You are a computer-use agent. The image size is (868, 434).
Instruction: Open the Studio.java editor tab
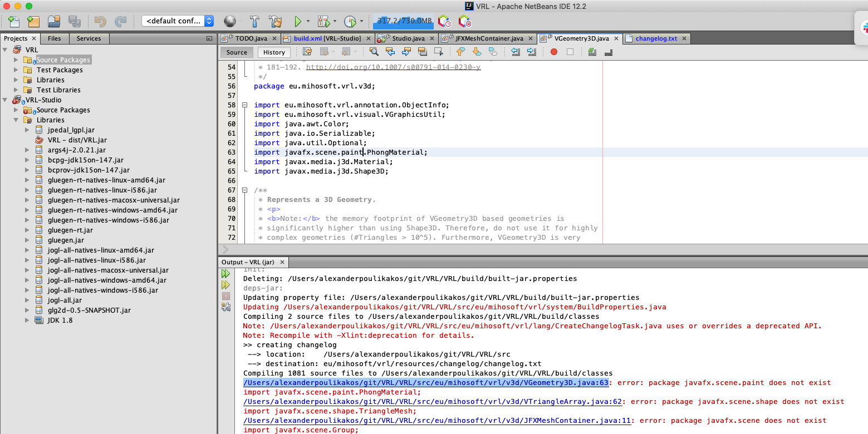click(x=408, y=38)
